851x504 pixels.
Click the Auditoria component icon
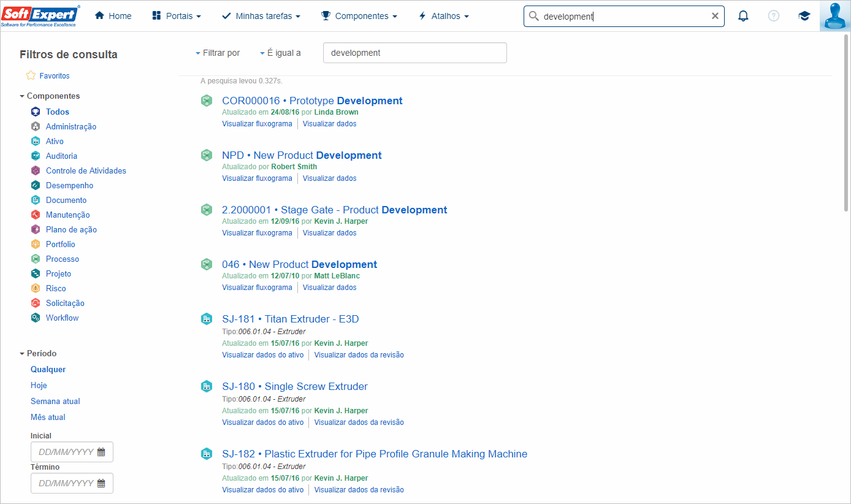coord(35,156)
